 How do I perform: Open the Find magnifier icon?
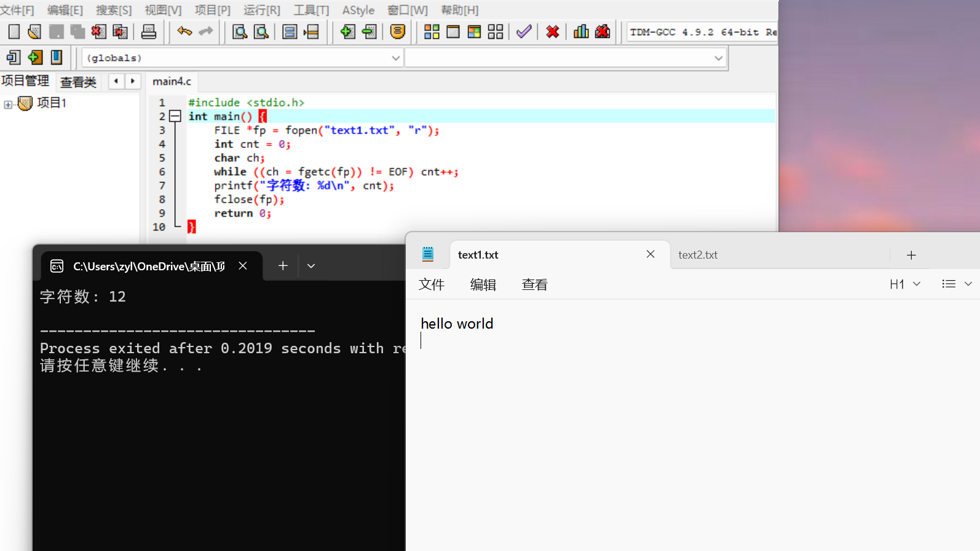pos(240,32)
